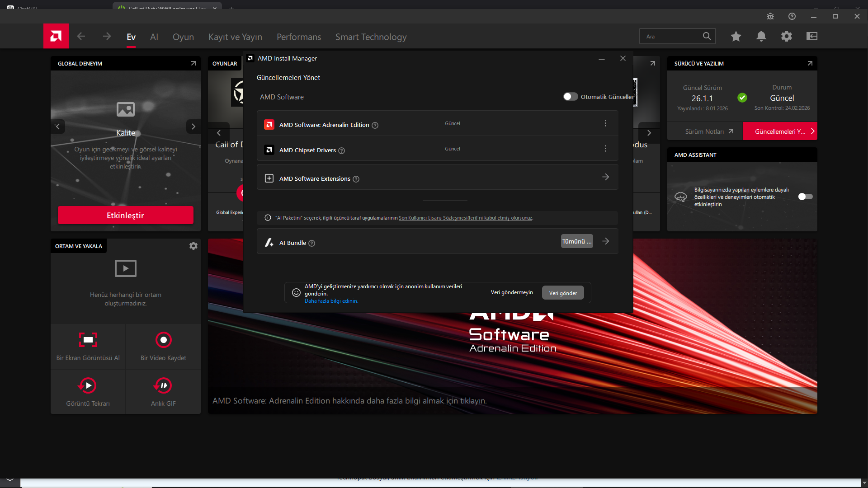Open favorites star icon in toolbar
The height and width of the screenshot is (488, 868).
pos(736,36)
